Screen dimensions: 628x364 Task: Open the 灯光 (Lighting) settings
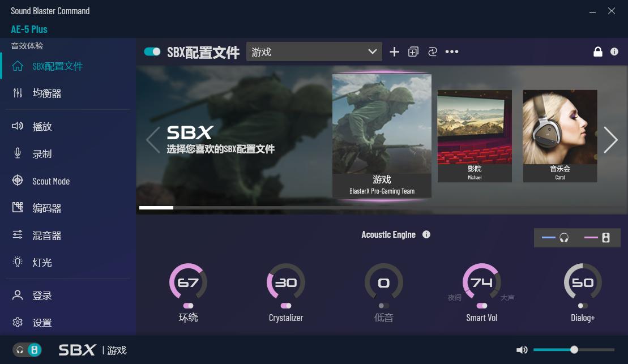tap(42, 262)
